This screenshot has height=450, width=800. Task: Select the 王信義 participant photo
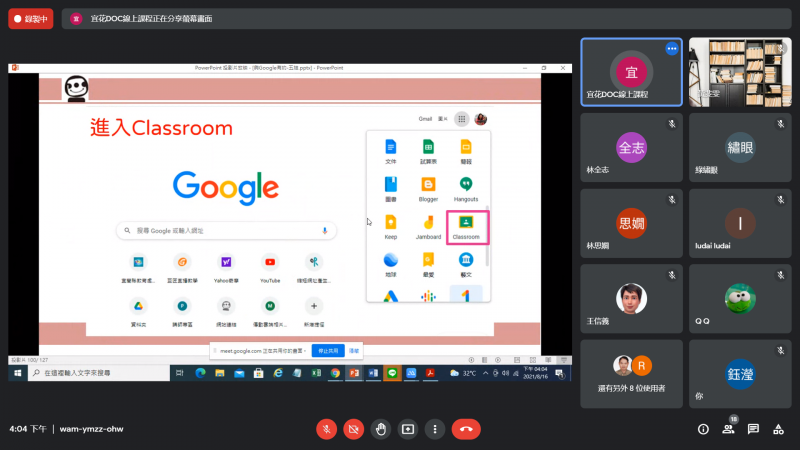point(631,298)
